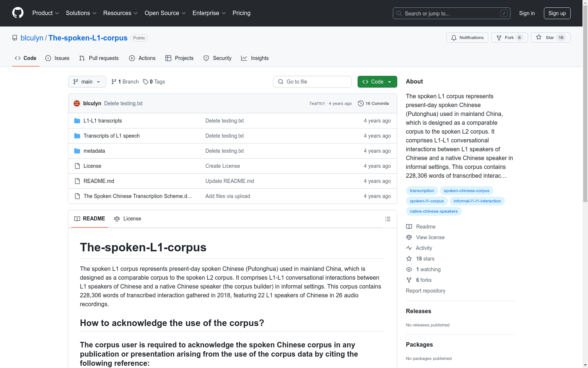Open the GitHub homepage logo
The image size is (588, 368).
tap(18, 13)
